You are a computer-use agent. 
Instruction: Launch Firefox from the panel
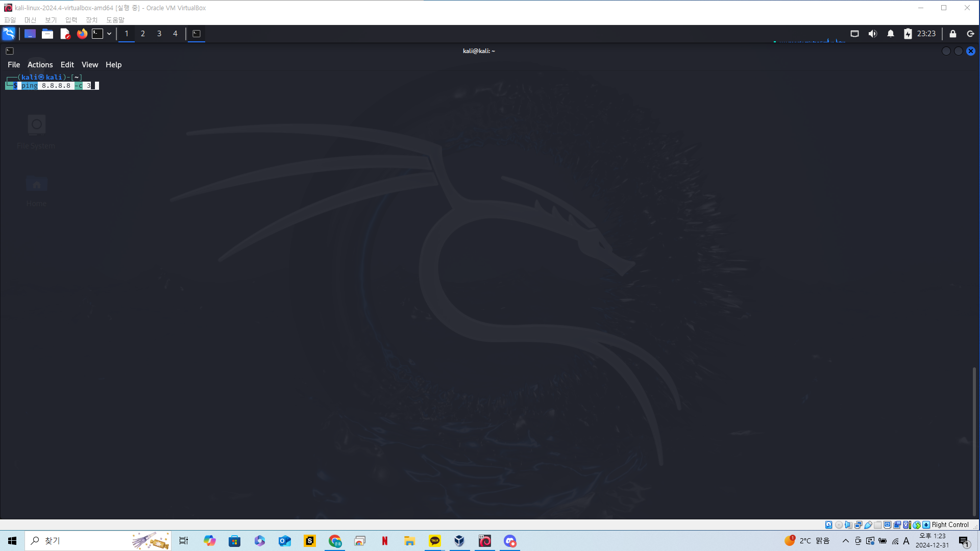[x=82, y=34]
